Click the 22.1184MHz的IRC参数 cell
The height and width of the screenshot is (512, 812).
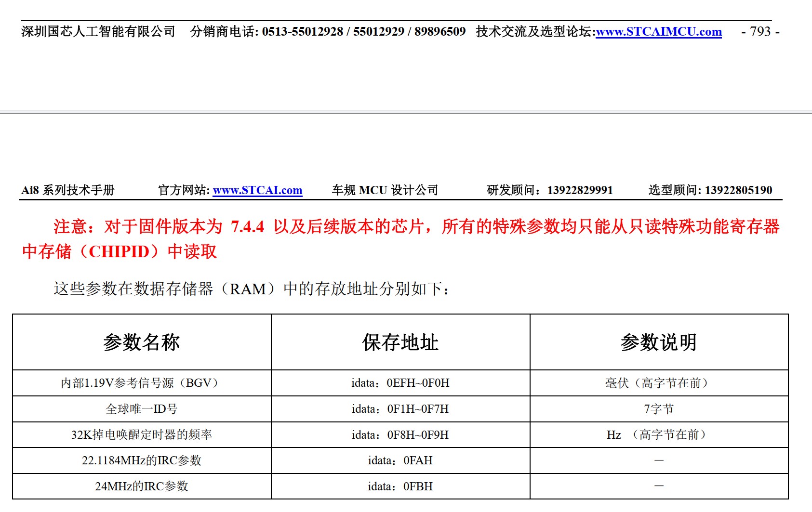pos(142,460)
